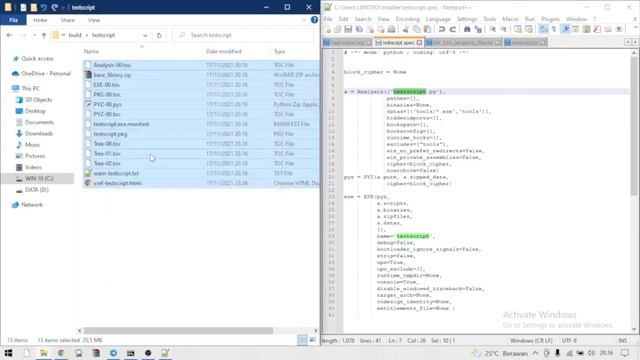Open the Share ribbon tab in File Explorer
The height and width of the screenshot is (360, 640).
[67, 20]
